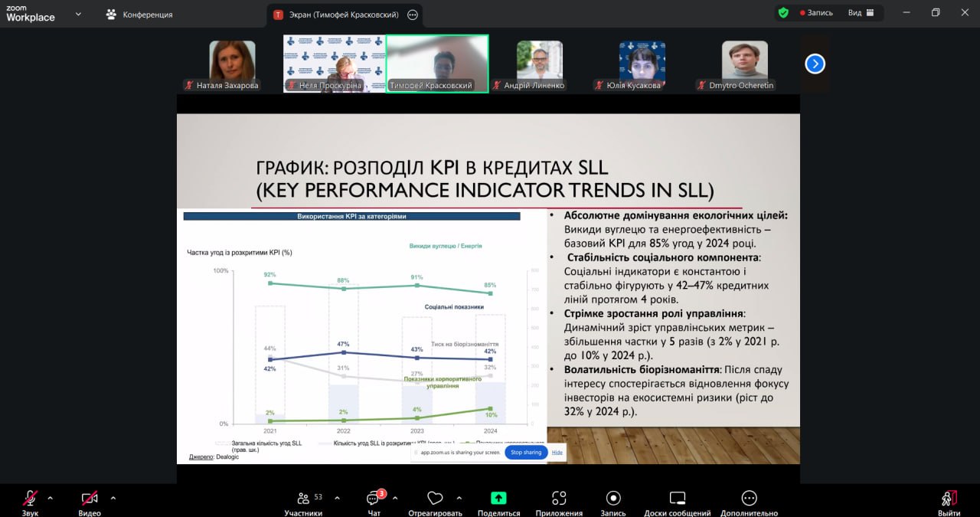
Task: Expand the video options arrow next to Видео
Action: [113, 498]
